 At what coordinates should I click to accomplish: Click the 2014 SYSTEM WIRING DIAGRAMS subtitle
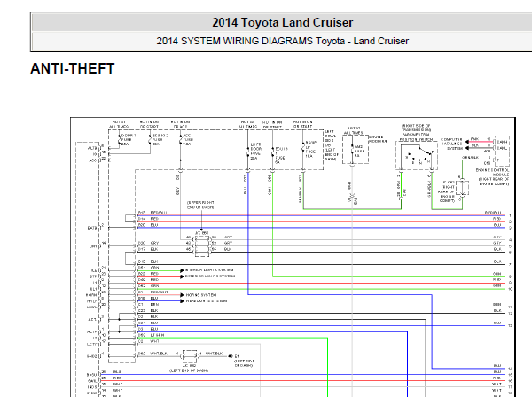point(282,41)
